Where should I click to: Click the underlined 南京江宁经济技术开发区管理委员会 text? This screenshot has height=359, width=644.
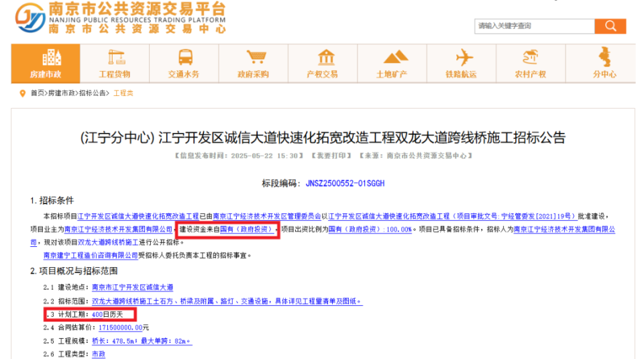(267, 216)
